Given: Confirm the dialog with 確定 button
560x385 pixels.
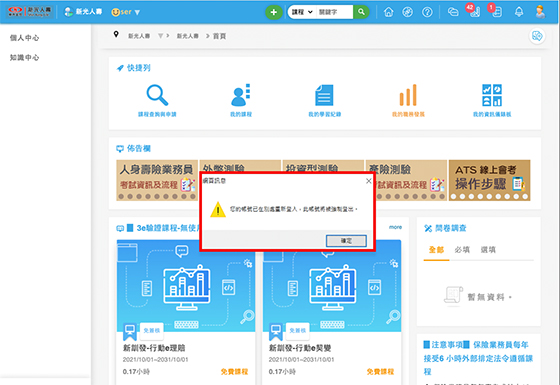Looking at the screenshot, I should click(346, 241).
